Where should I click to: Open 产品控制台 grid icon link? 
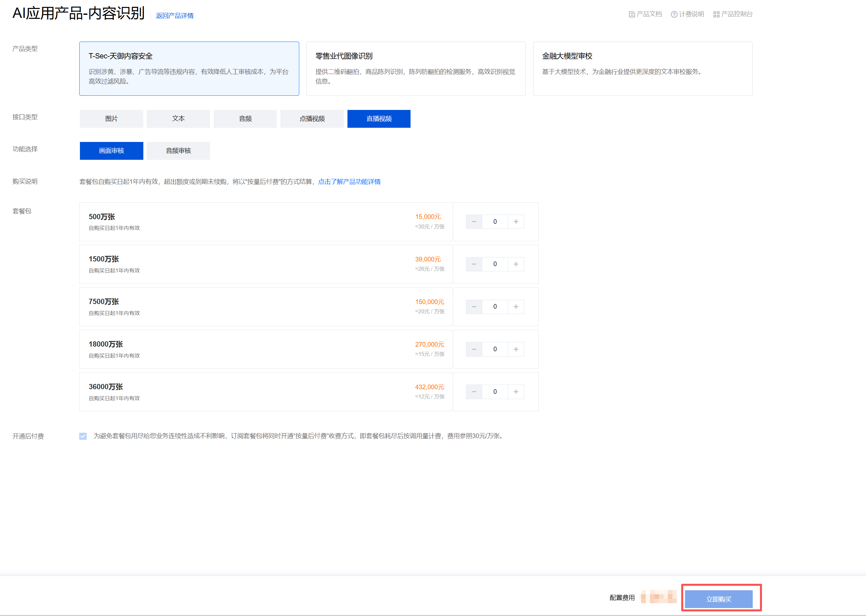click(716, 15)
